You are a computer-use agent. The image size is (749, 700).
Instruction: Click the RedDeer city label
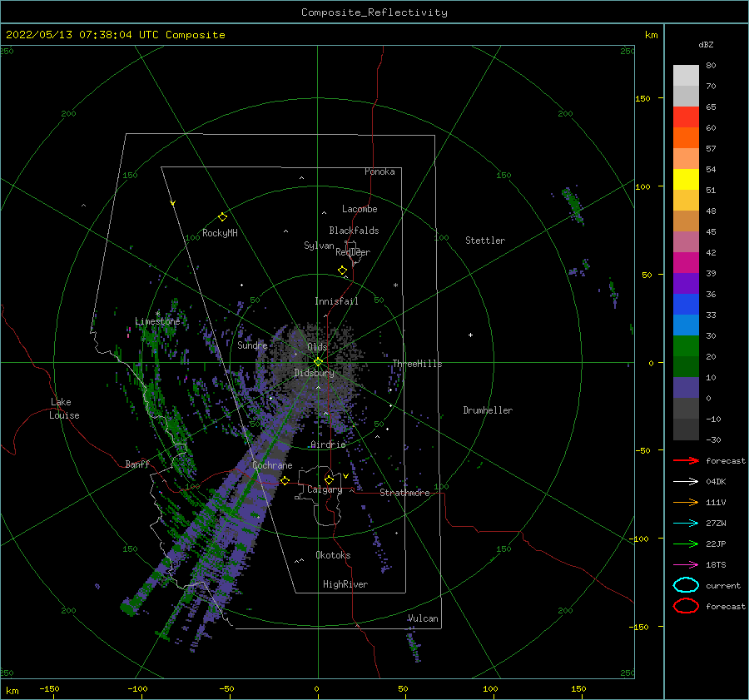tap(353, 252)
